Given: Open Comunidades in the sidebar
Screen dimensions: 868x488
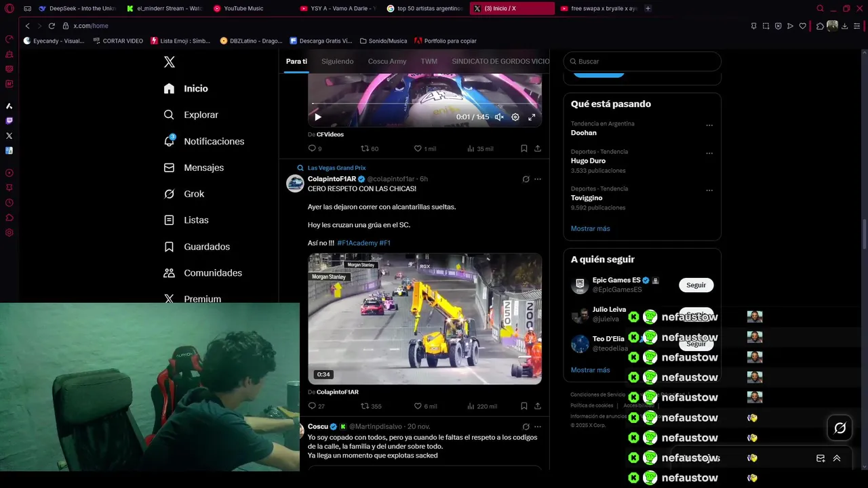Looking at the screenshot, I should point(202,273).
